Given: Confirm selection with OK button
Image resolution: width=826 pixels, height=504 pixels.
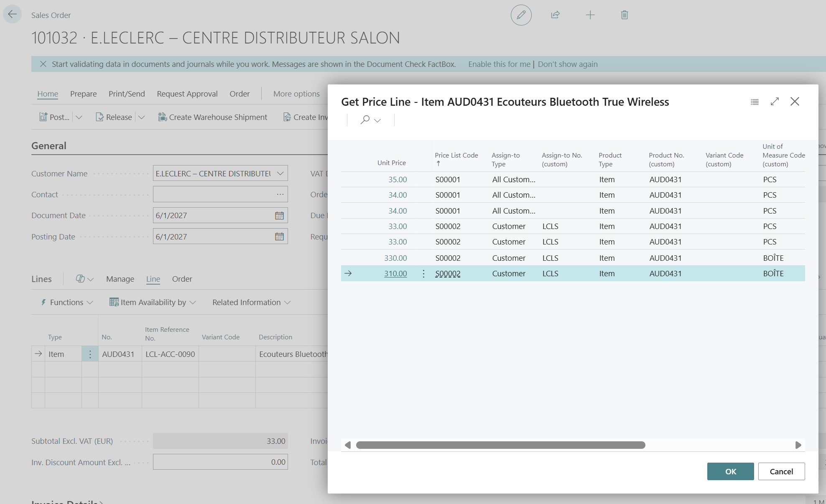Looking at the screenshot, I should pos(730,471).
